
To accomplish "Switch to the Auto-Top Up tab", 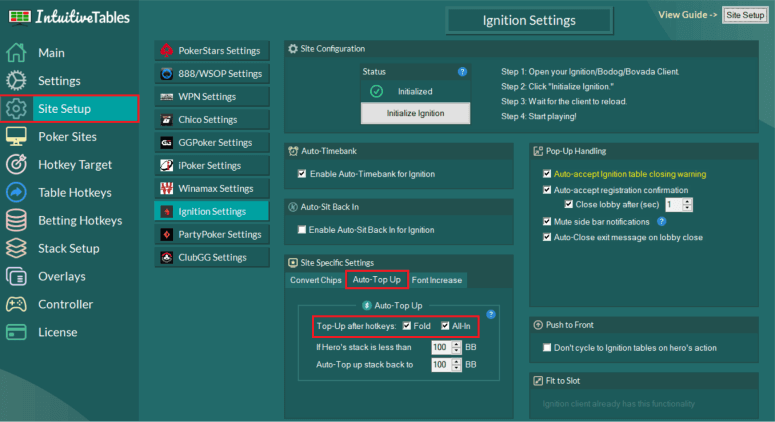I will point(377,280).
